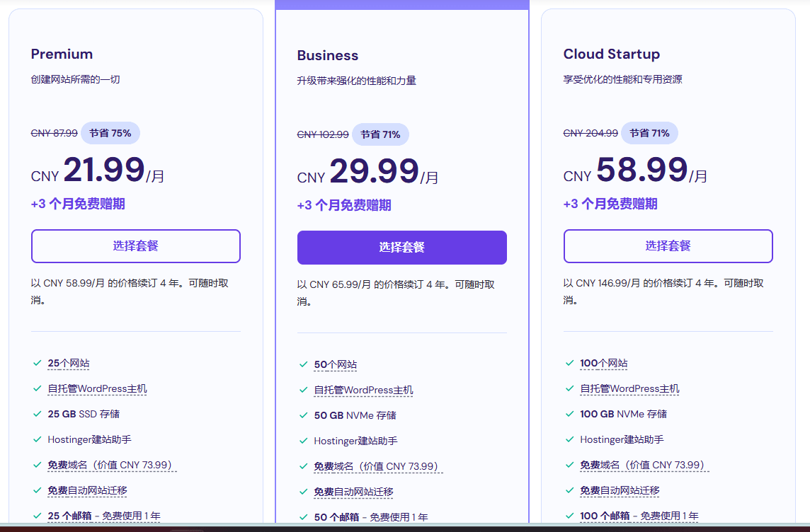Click the 50 个邮箱 link in the Business plan
The image size is (810, 532).
tap(336, 517)
